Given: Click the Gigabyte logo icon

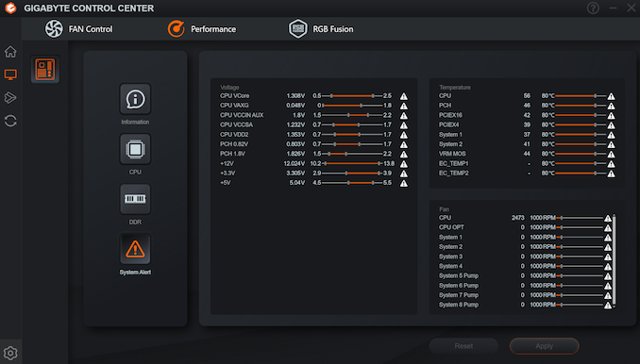Looking at the screenshot, I should coord(10,8).
